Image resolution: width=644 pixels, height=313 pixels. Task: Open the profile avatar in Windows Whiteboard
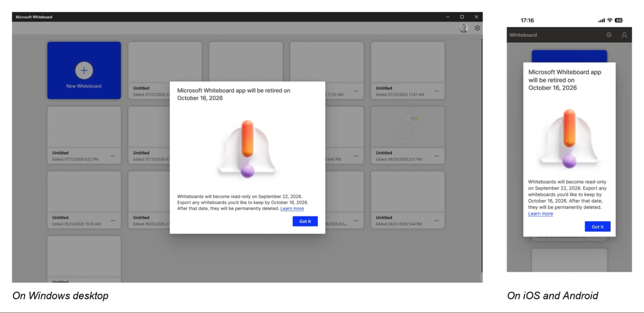(x=464, y=28)
